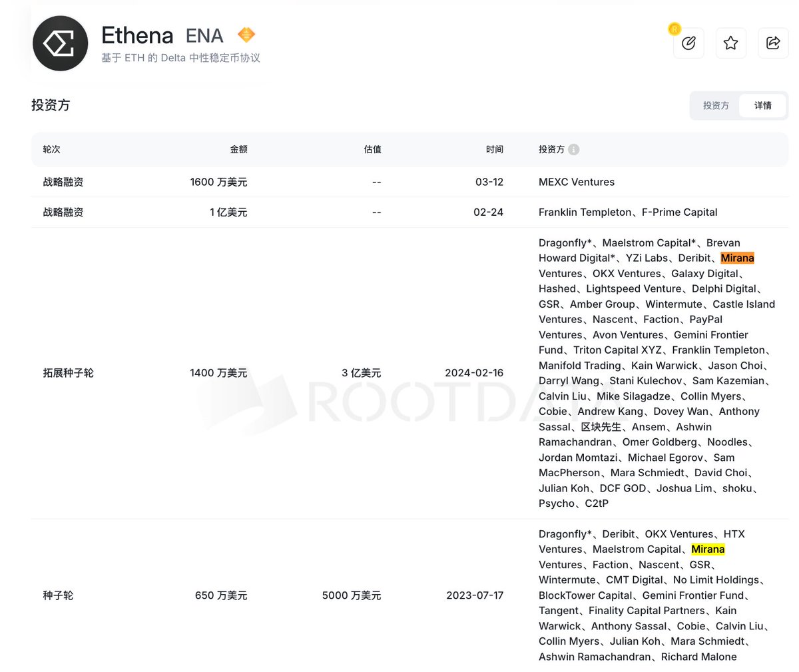Open Amber Group investor link

point(603,304)
